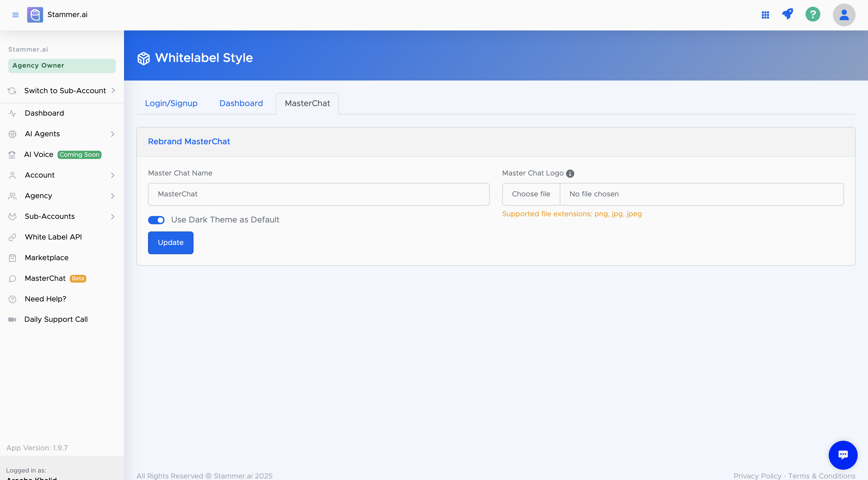Click the Whitelabel Style cube icon

tap(144, 58)
